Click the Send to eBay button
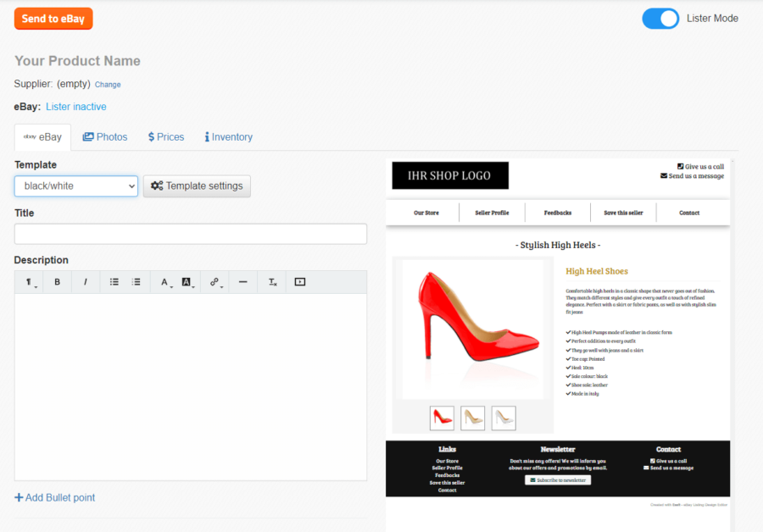Image resolution: width=763 pixels, height=532 pixels. coord(53,18)
